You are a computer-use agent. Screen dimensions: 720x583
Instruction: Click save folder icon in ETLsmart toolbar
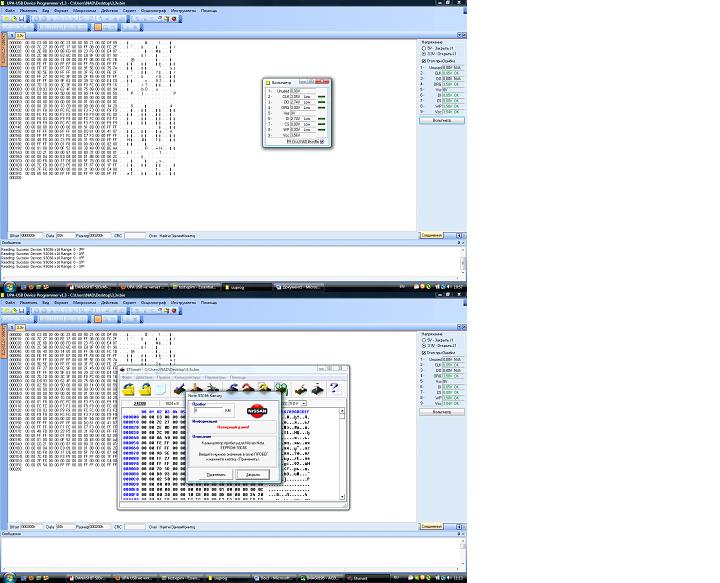145,389
